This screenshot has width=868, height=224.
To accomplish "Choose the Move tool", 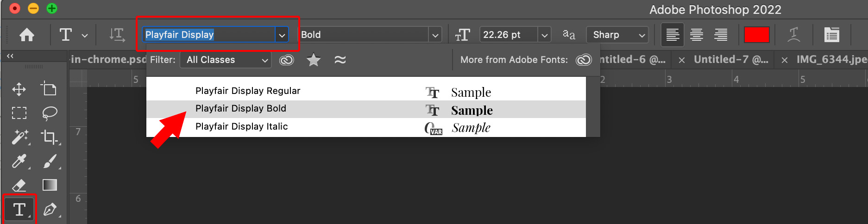I will coord(19,89).
